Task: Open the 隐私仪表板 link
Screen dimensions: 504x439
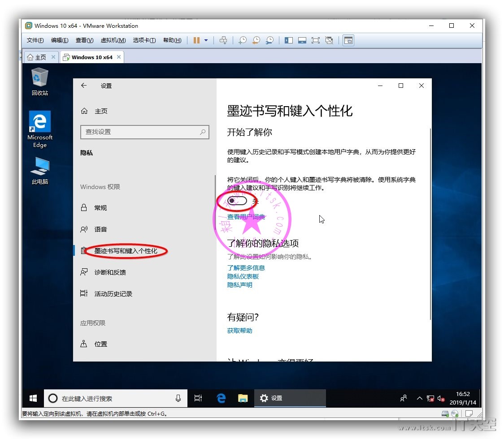Action: [x=243, y=276]
